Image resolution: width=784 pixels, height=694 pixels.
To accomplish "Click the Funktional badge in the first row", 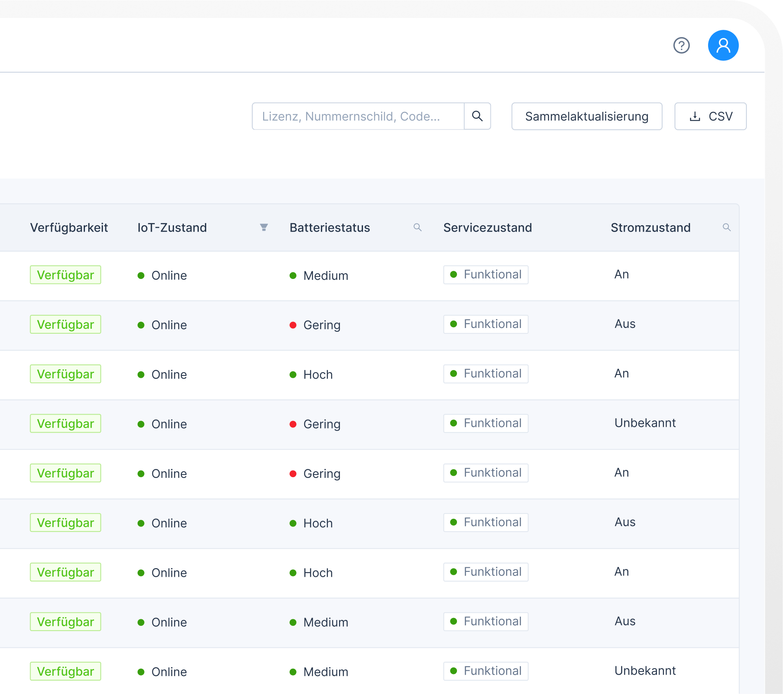I will pos(486,274).
